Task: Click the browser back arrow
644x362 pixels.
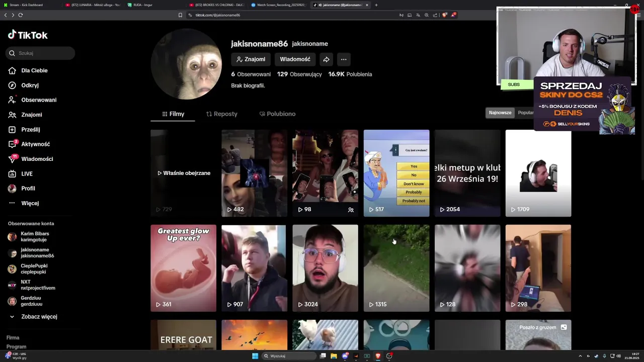Action: 6,15
